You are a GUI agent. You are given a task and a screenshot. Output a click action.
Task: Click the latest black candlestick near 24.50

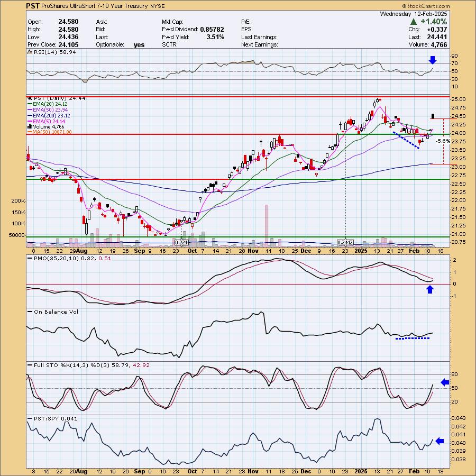(x=433, y=116)
